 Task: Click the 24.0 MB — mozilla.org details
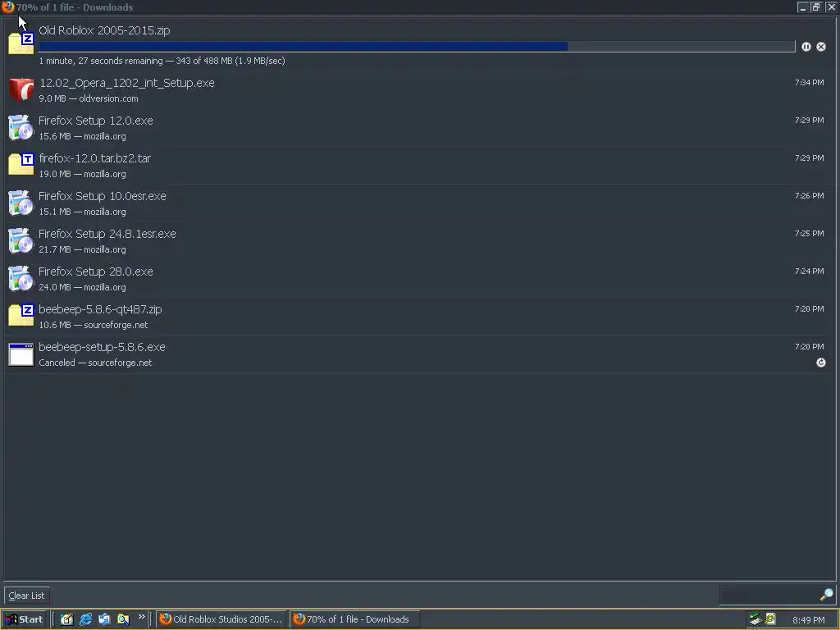pyautogui.click(x=83, y=287)
